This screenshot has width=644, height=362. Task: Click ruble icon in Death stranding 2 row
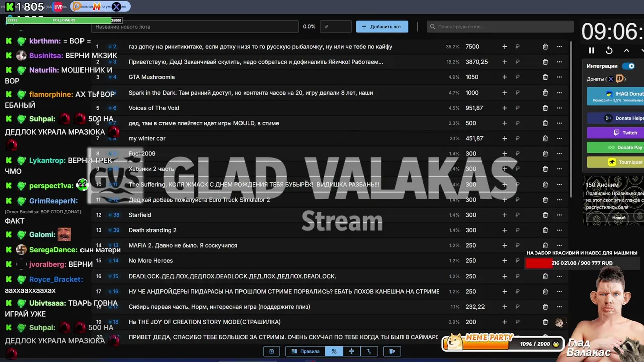(517, 230)
